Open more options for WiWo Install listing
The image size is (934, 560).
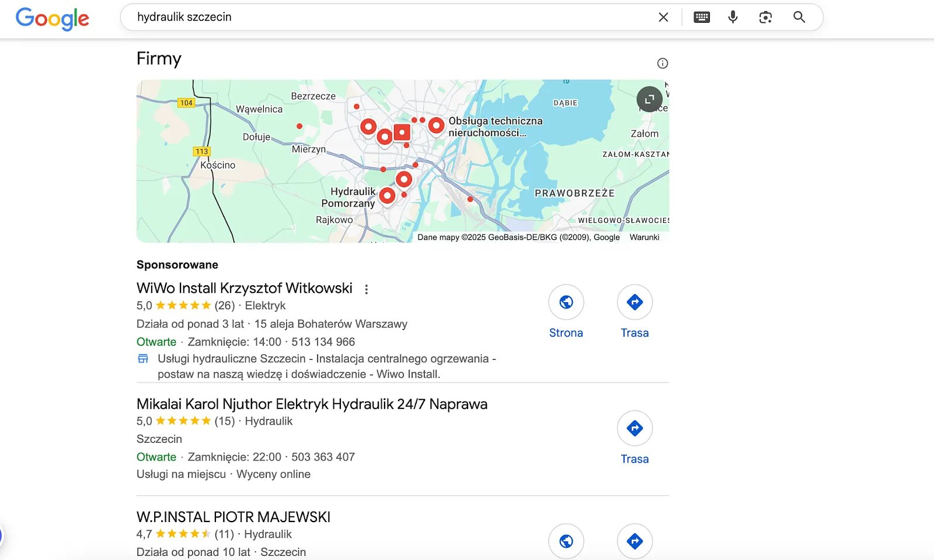367,289
